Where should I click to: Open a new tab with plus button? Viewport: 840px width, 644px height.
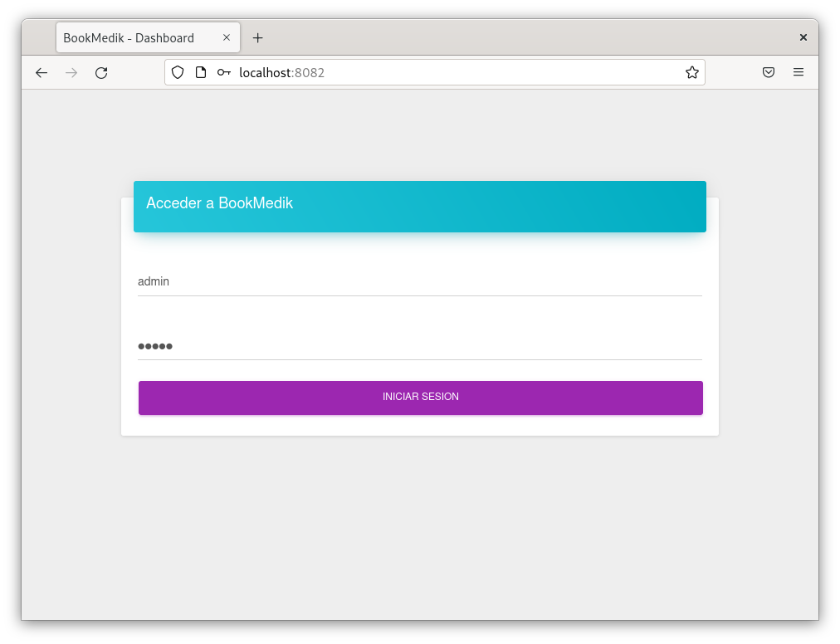click(257, 38)
